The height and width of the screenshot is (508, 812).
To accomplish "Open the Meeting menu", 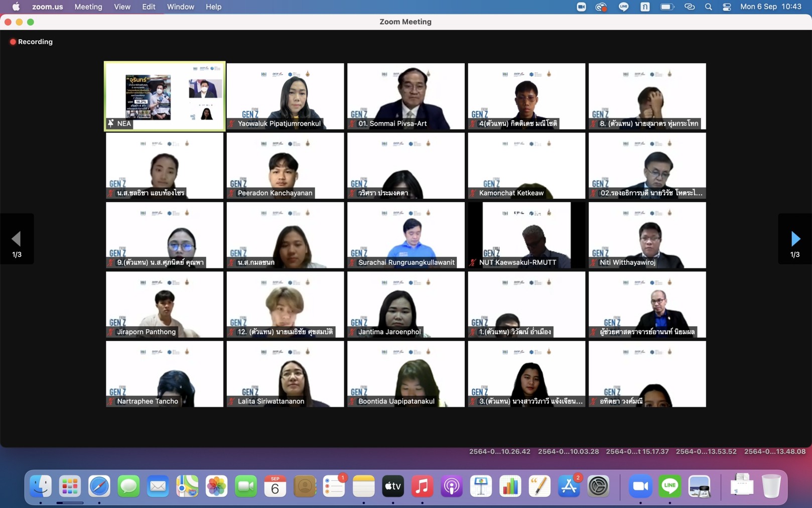I will 88,7.
